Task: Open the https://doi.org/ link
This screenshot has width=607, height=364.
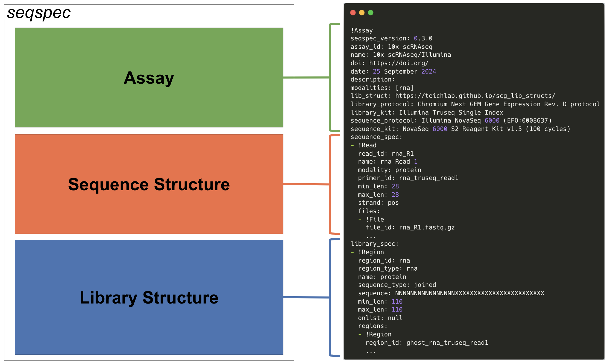Action: click(399, 63)
